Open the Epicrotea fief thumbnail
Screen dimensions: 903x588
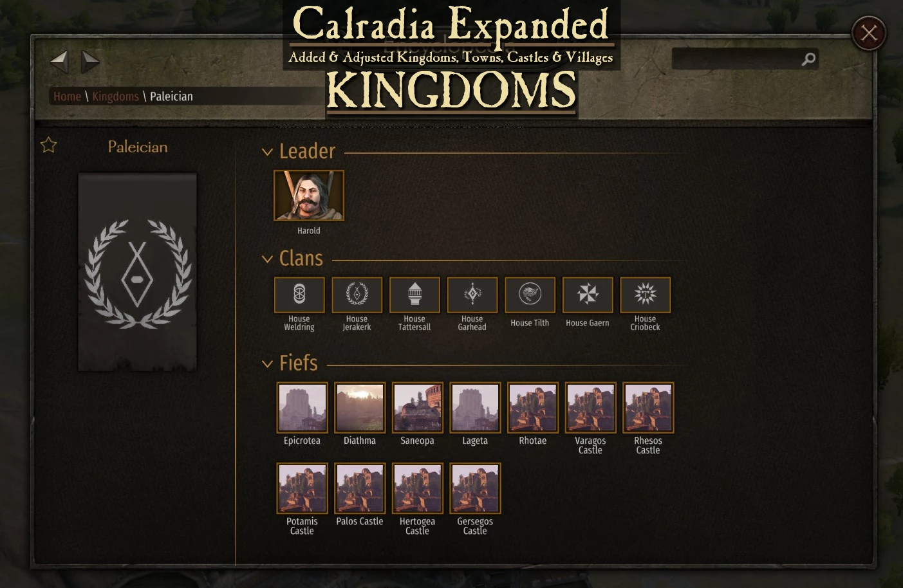(x=302, y=407)
